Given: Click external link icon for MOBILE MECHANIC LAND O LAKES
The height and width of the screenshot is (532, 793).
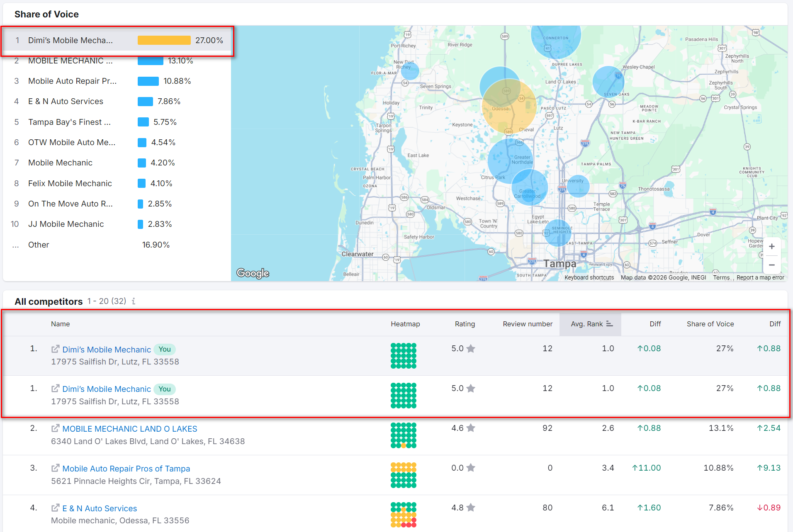Looking at the screenshot, I should 55,428.
